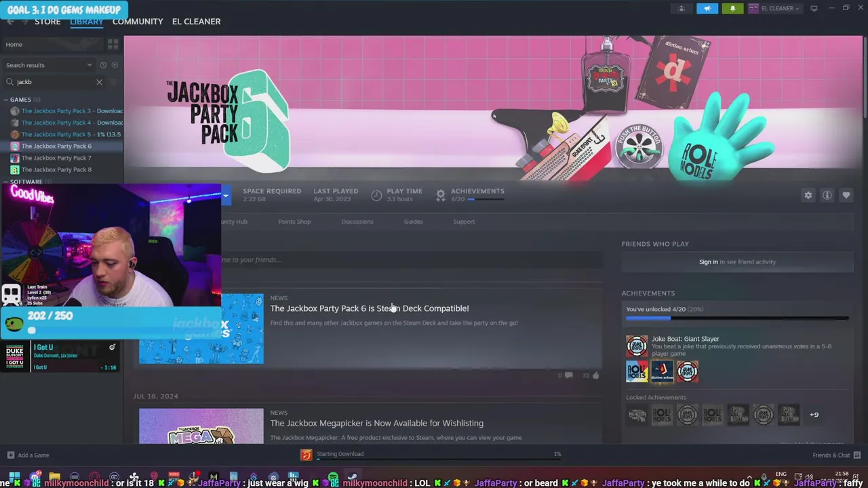
Task: Open the STORE tab
Action: [47, 22]
